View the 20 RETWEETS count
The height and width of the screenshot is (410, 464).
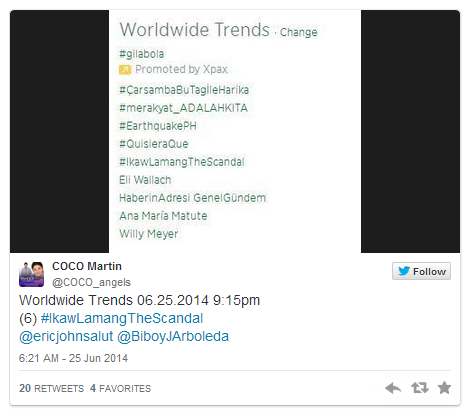pyautogui.click(x=52, y=388)
